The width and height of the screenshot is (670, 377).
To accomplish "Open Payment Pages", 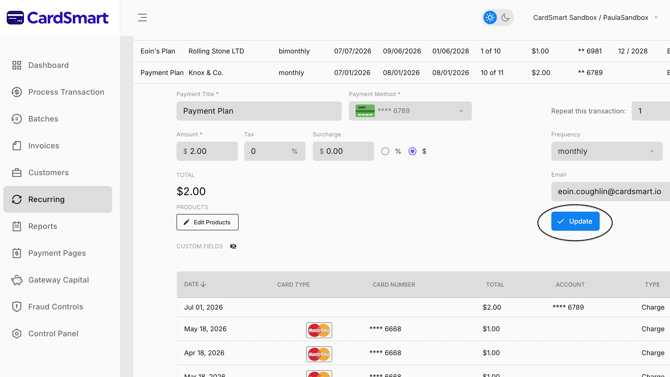I will click(58, 253).
